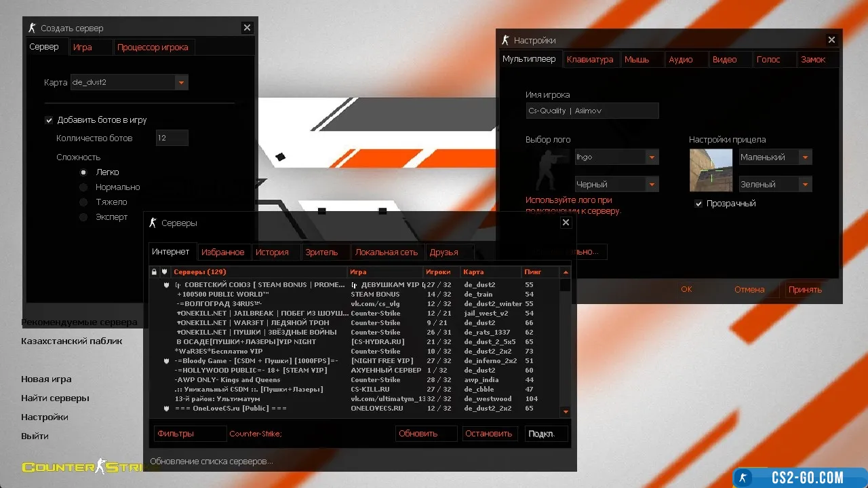Click the scroll-up arrow in server list
The height and width of the screenshot is (488, 868).
566,272
